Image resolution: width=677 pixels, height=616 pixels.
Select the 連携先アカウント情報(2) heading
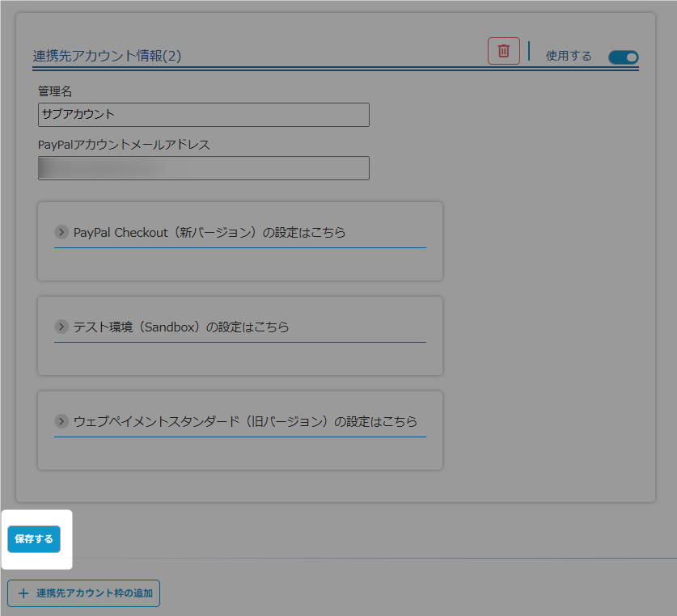(x=107, y=57)
